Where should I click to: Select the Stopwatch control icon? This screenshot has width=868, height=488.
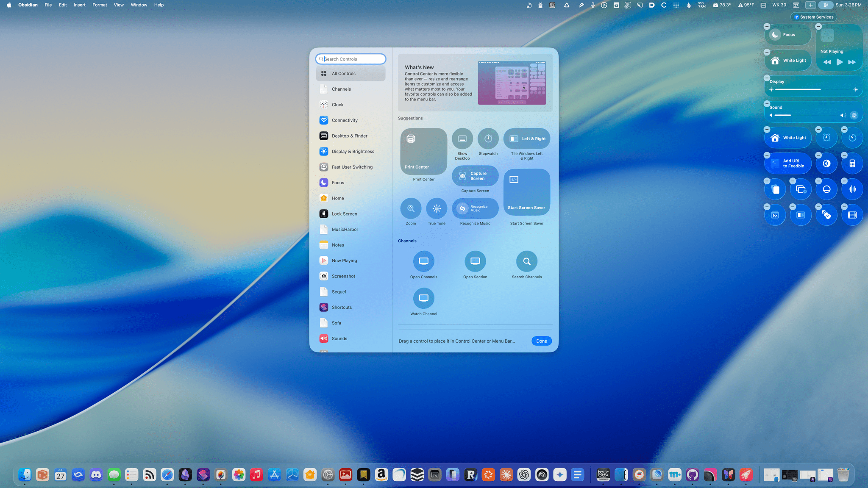(488, 139)
